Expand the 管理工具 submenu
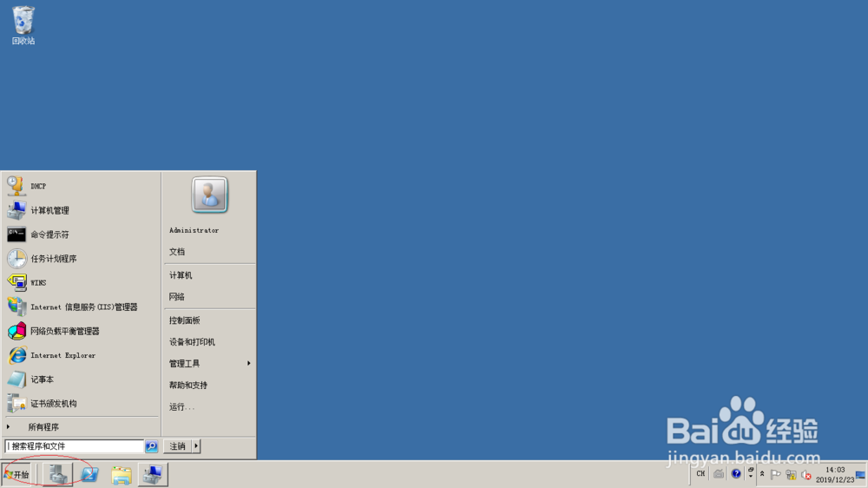Image resolution: width=868 pixels, height=488 pixels. (209, 363)
